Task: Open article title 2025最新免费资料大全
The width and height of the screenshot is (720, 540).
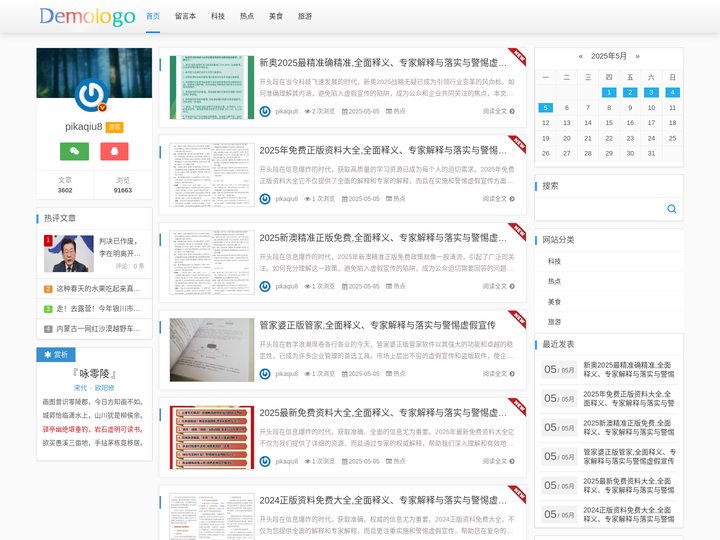Action: [382, 412]
